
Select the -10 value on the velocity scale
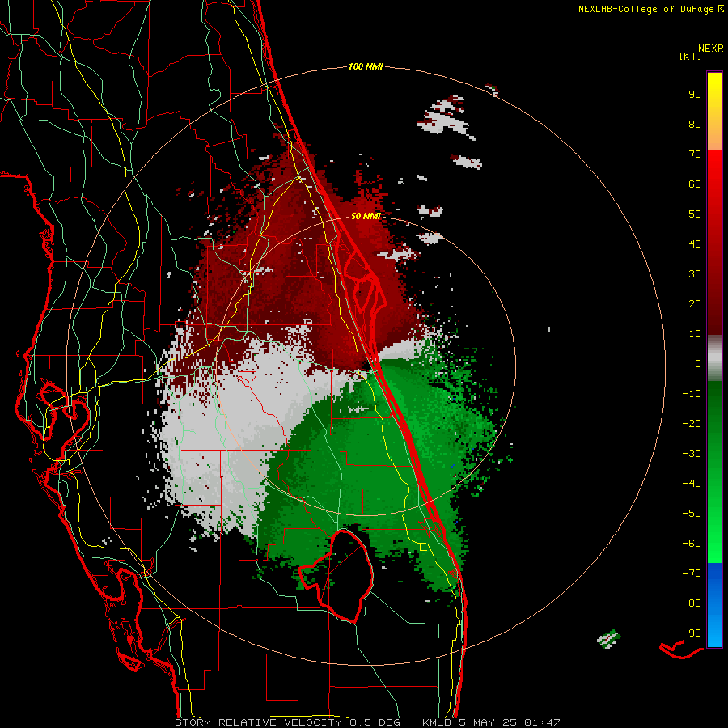(692, 394)
